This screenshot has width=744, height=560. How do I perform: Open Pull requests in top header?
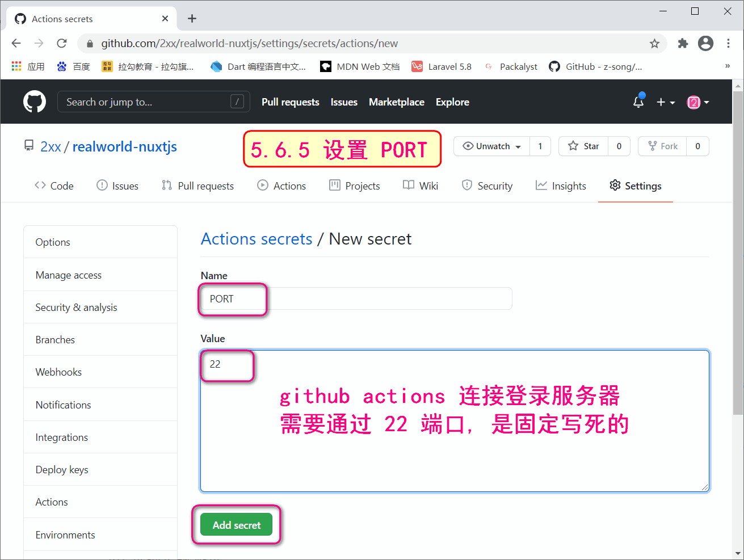coord(291,102)
